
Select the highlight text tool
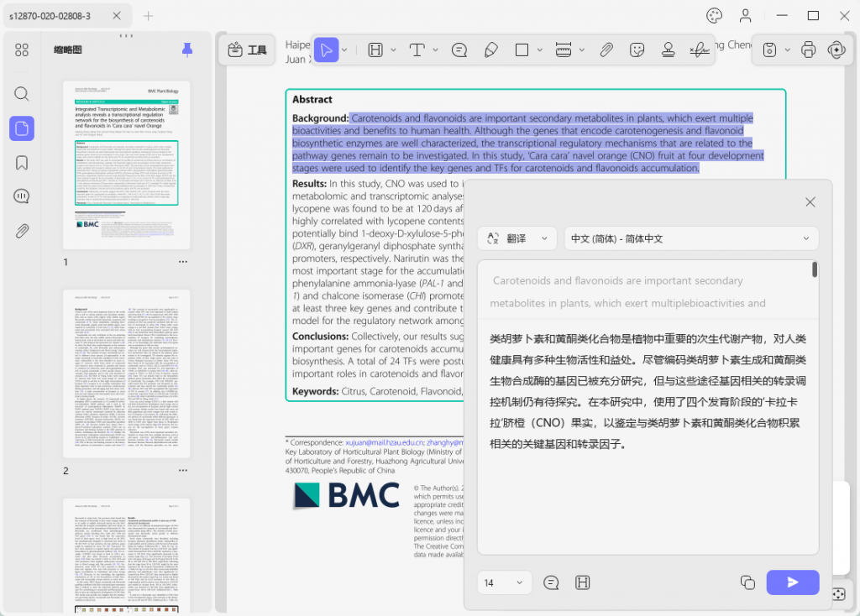coord(375,50)
